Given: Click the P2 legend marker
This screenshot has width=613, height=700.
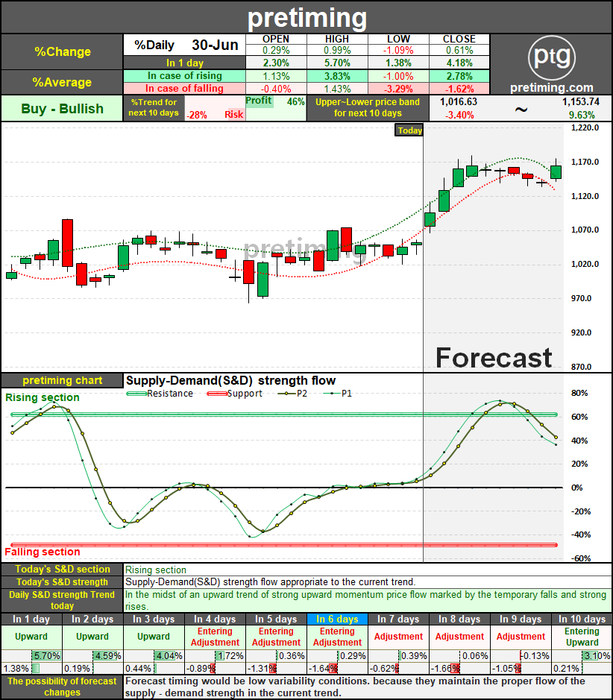Looking at the screenshot, I should point(286,394).
